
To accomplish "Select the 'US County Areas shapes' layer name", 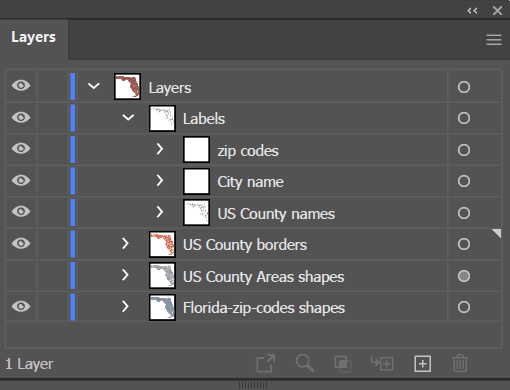I will click(264, 277).
